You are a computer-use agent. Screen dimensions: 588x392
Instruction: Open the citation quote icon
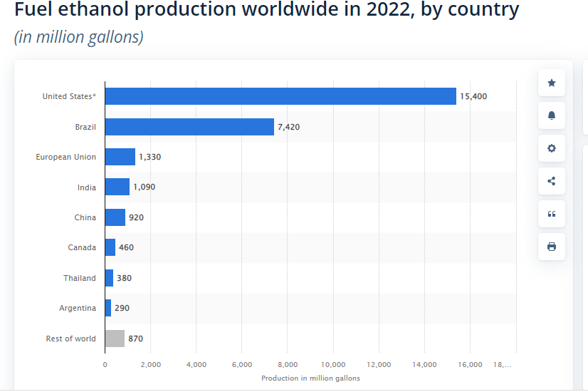[551, 214]
